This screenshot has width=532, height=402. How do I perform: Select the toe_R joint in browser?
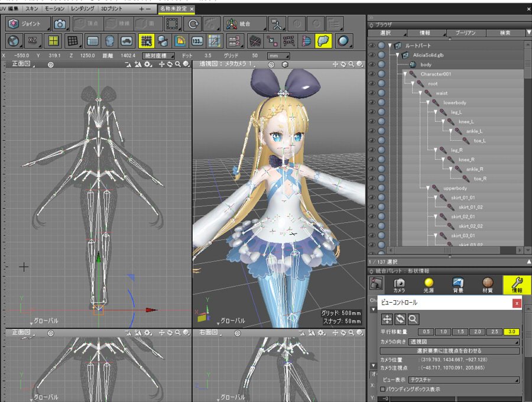[480, 179]
